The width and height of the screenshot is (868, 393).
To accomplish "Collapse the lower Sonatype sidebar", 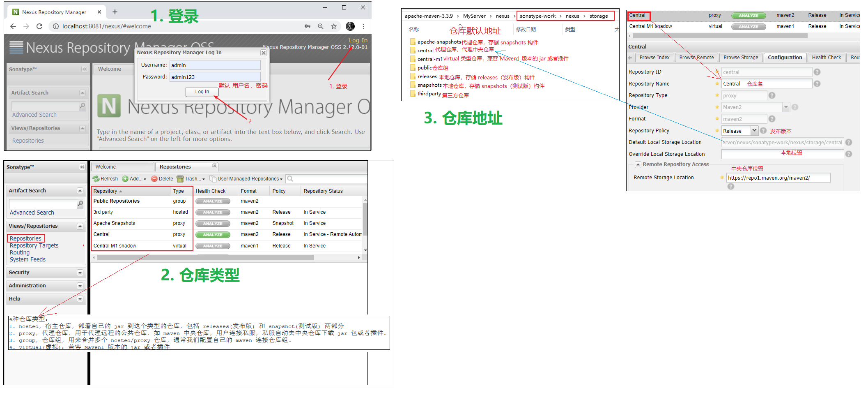I will click(x=82, y=167).
